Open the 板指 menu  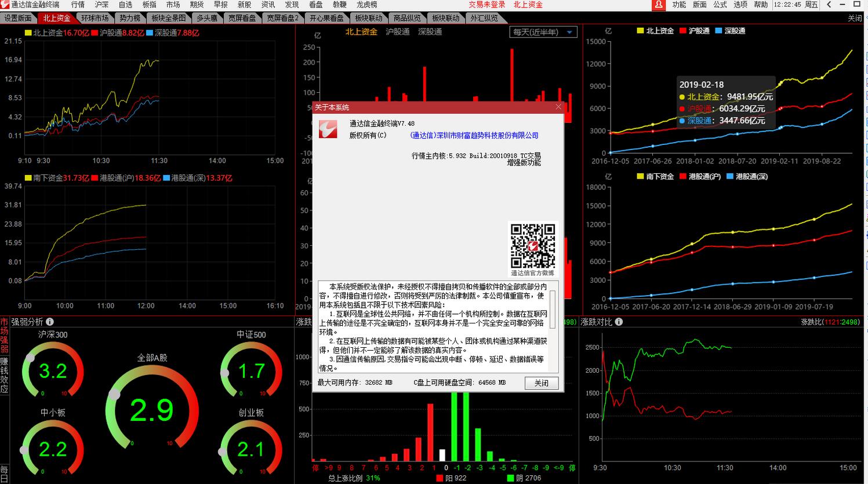[149, 5]
